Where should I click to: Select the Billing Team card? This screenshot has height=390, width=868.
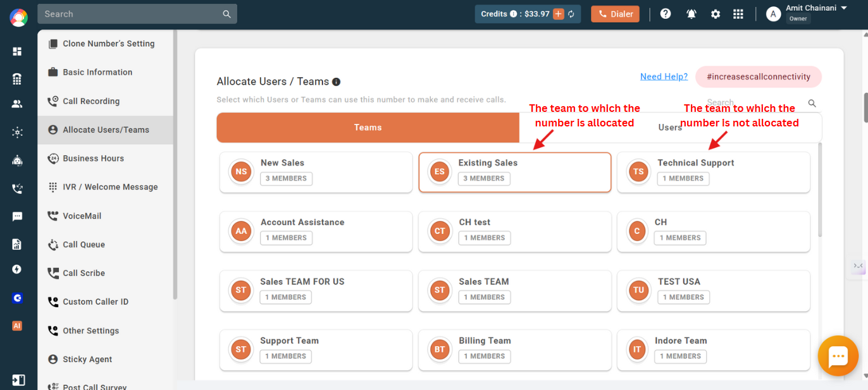[x=515, y=350]
